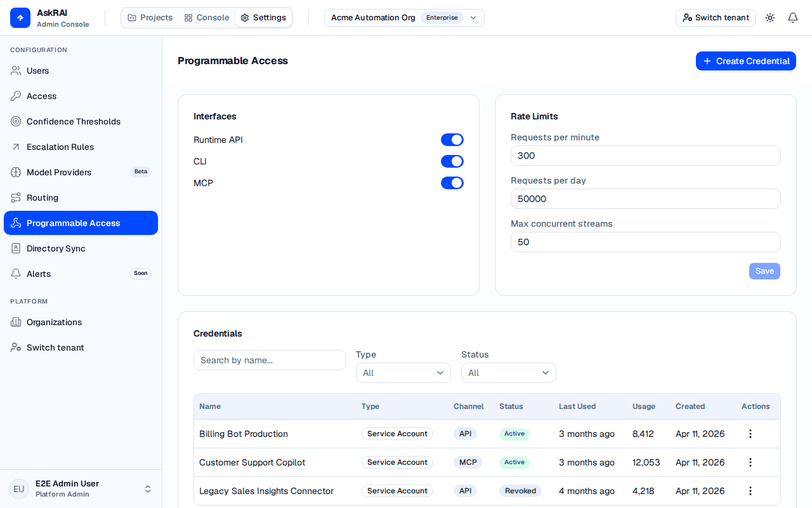Image resolution: width=812 pixels, height=508 pixels.
Task: Click the Settings gear icon
Action: (245, 18)
